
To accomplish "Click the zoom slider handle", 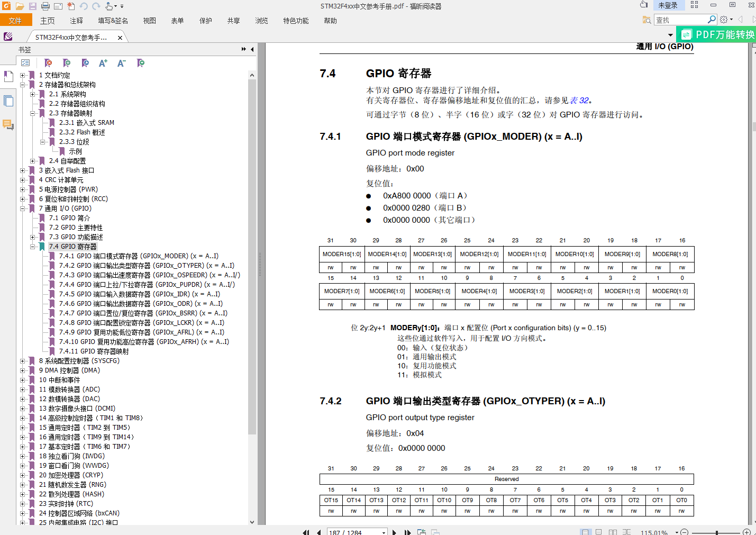I will coord(717,532).
